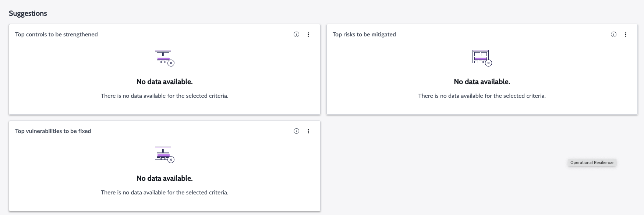Click criteria message text in Top controls card
Screen dimensions: 644x215
(x=164, y=96)
